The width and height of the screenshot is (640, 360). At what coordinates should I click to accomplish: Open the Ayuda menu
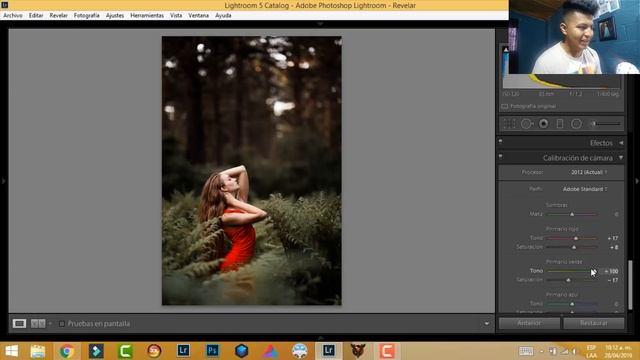[223, 16]
